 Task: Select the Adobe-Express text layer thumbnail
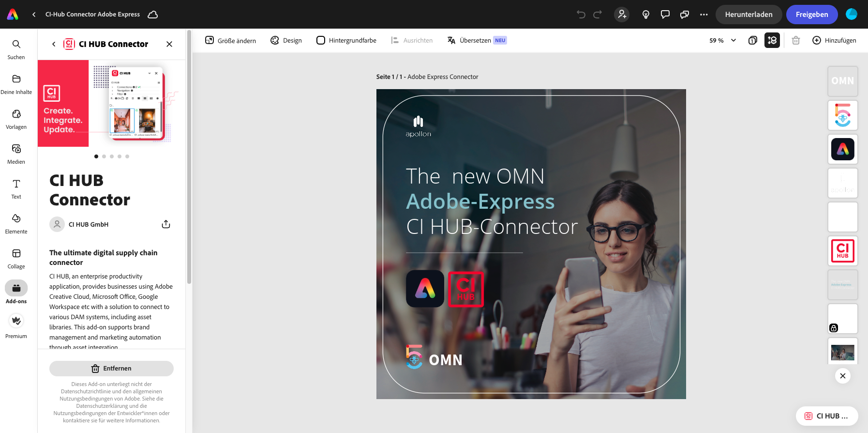843,285
